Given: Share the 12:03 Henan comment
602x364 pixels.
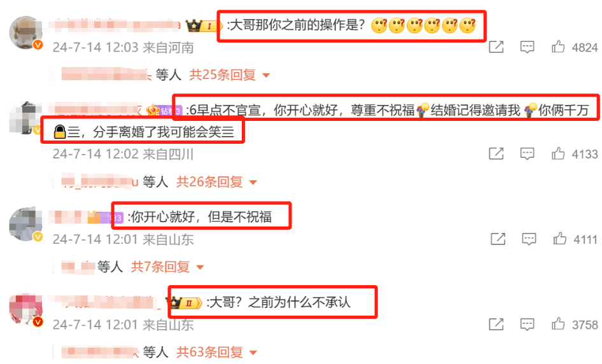Looking at the screenshot, I should (496, 47).
